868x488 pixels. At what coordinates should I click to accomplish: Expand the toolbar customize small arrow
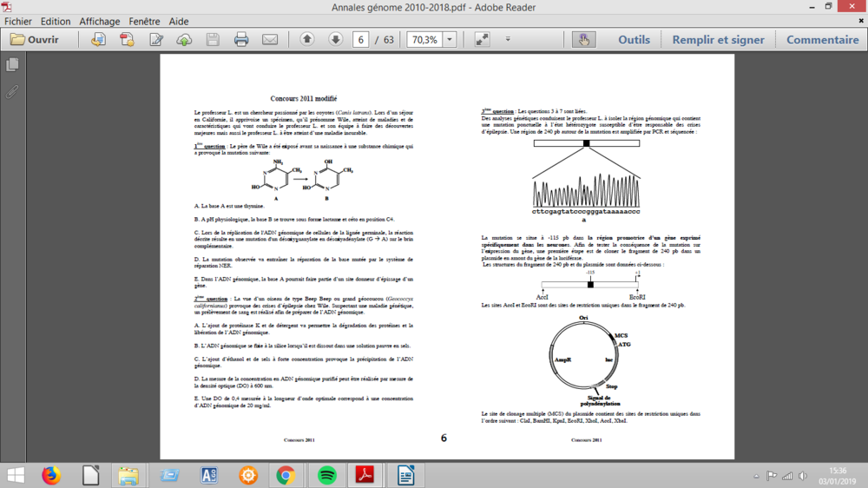pyautogui.click(x=508, y=40)
